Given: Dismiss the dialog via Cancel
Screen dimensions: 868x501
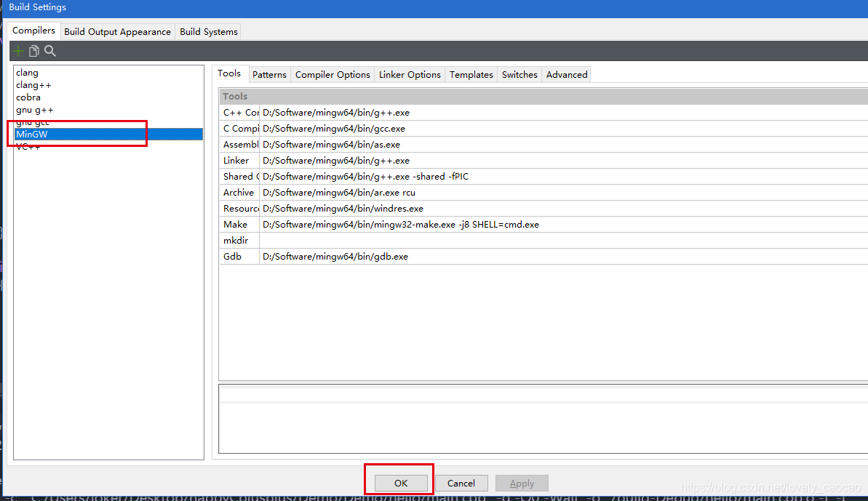Looking at the screenshot, I should point(461,483).
